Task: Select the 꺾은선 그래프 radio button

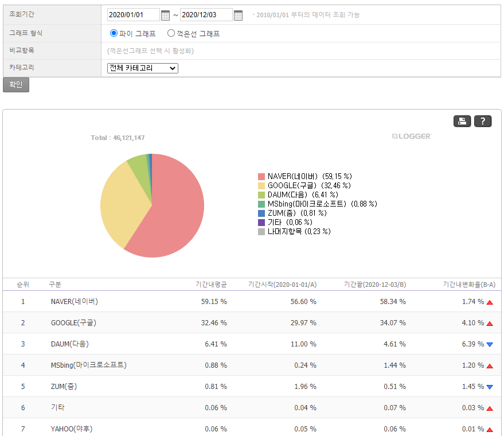Action: pyautogui.click(x=171, y=33)
